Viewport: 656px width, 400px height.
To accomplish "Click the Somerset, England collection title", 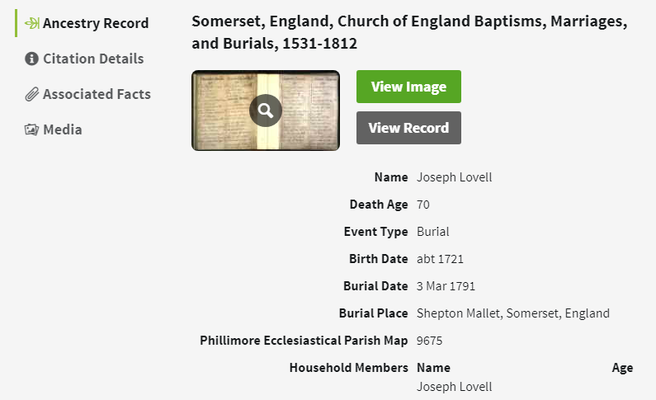I will (x=410, y=32).
